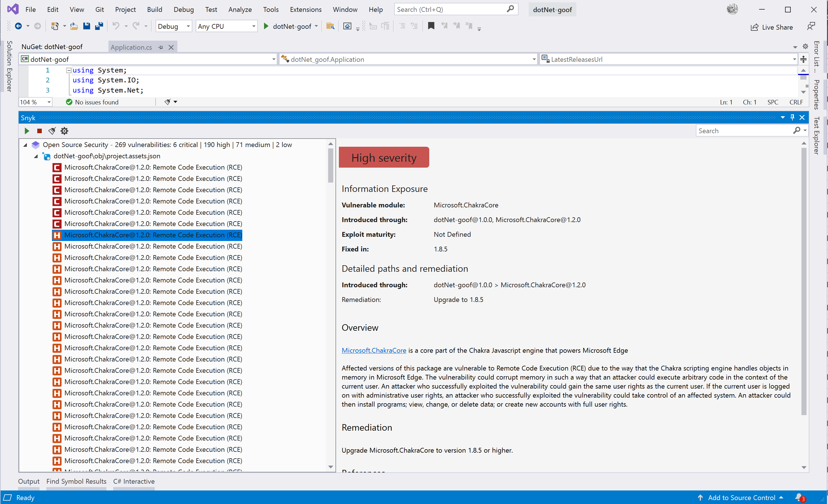
Task: Pin the Snyk tool window
Action: 792,117
